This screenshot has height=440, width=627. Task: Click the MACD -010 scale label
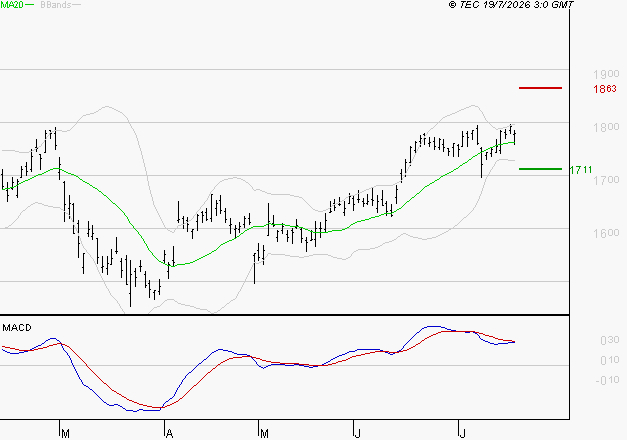[x=607, y=380]
